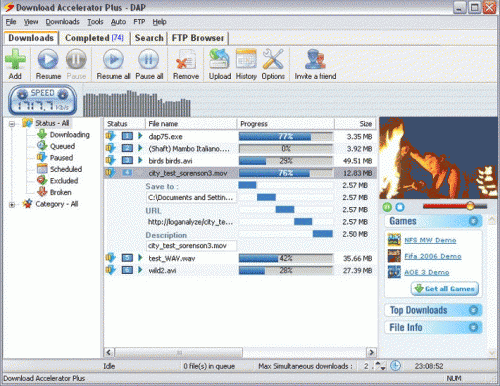Image resolution: width=500 pixels, height=386 pixels.
Task: Open the View menu
Action: pyautogui.click(x=31, y=22)
